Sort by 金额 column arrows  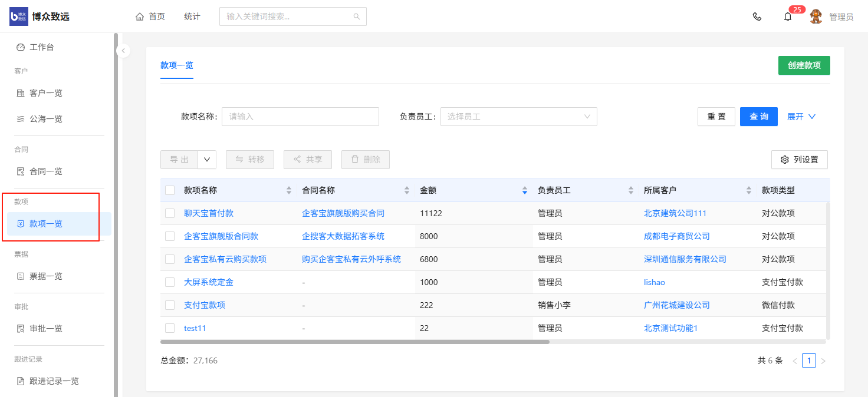pyautogui.click(x=525, y=190)
